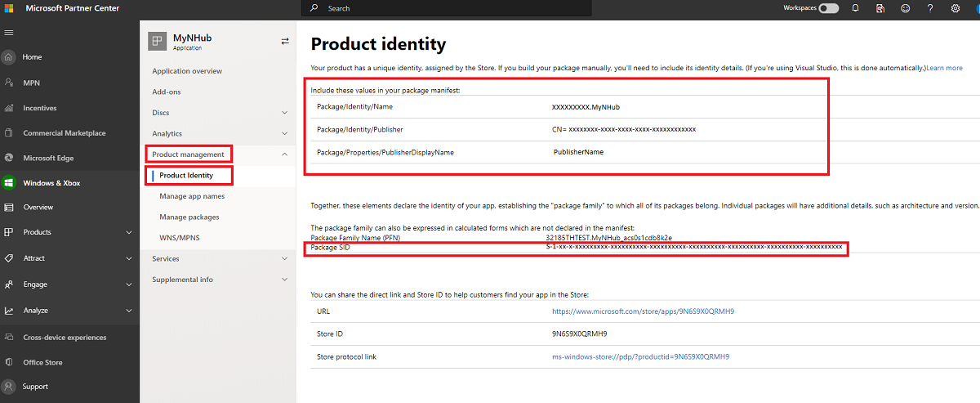Expand the Services section
This screenshot has height=403, width=980.
(284, 258)
